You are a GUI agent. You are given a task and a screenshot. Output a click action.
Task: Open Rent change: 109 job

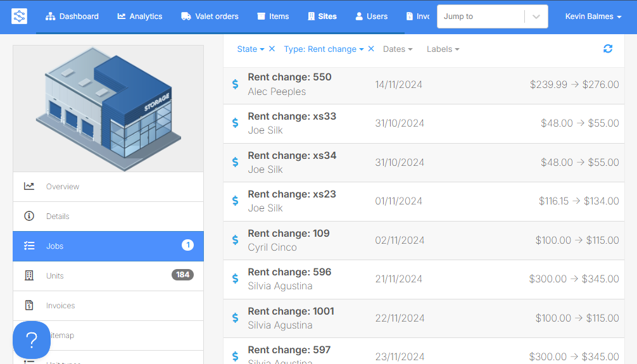[424, 241]
